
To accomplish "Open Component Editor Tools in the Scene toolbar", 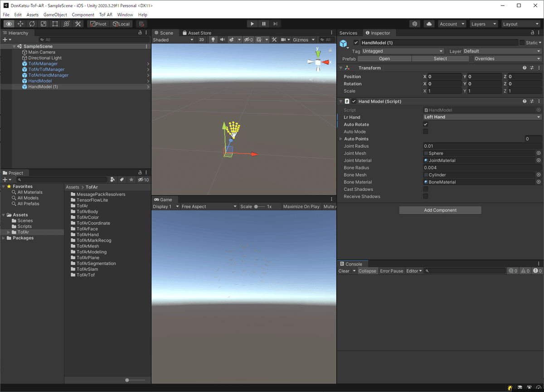I will [275, 40].
